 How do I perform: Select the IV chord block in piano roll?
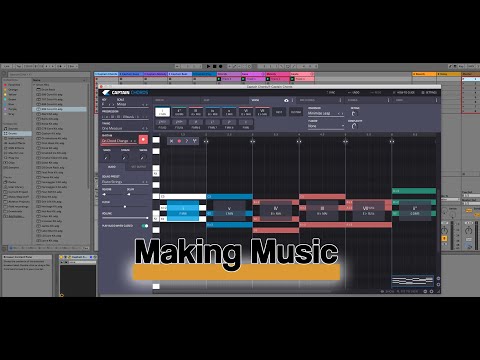[x=276, y=211]
